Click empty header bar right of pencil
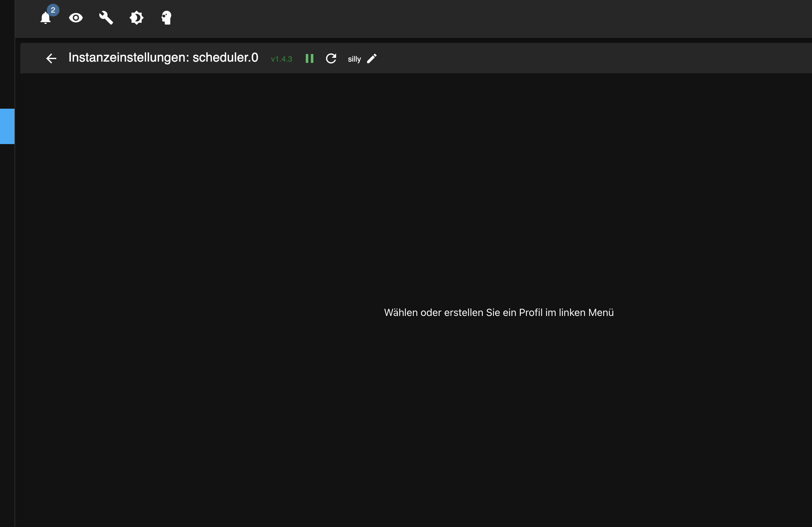The image size is (812, 527). click(580, 59)
